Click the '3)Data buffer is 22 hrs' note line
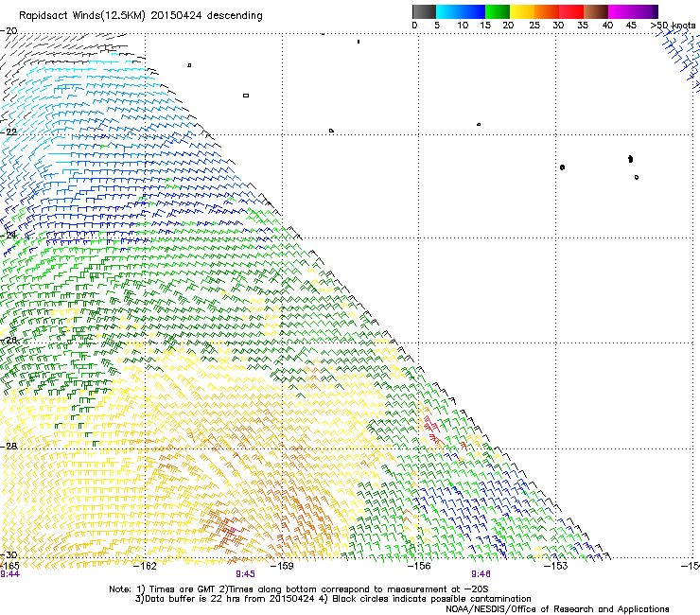 333,599
